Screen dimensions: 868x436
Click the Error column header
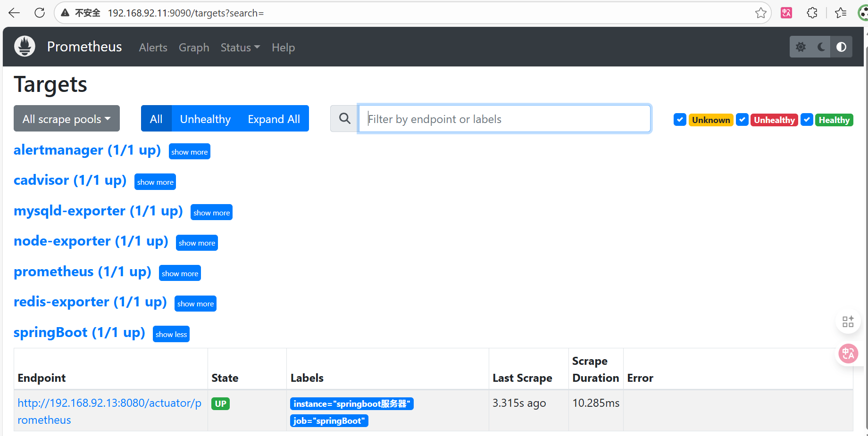[x=640, y=378]
